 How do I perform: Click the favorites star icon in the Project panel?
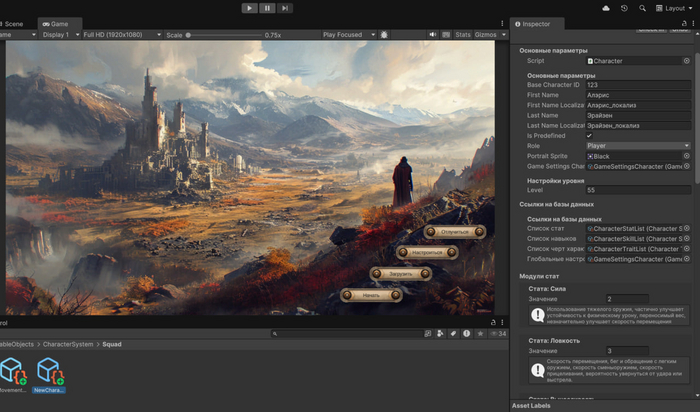point(481,333)
